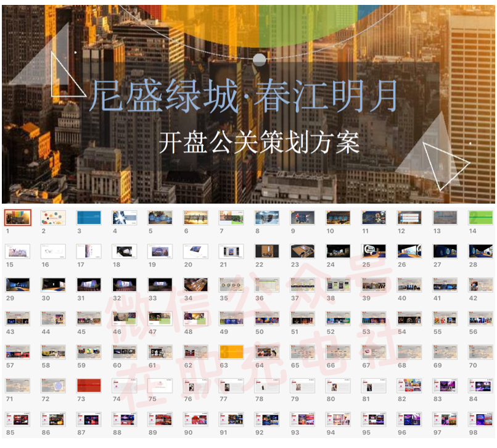Select slide thumbnail 27

(x=445, y=251)
